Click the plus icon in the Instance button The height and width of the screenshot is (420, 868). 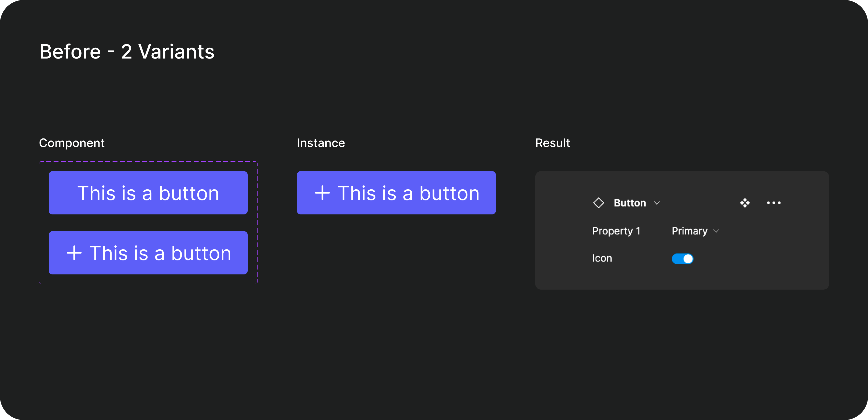coord(322,193)
